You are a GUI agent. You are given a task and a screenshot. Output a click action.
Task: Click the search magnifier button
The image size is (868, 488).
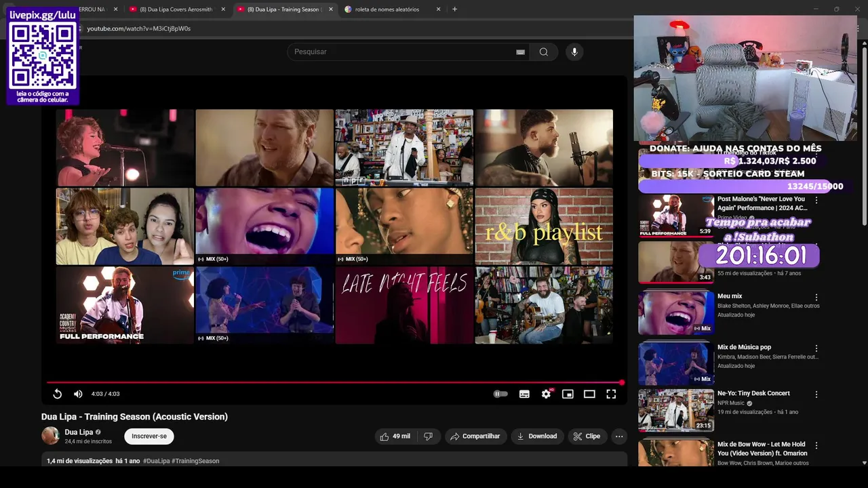coord(543,52)
